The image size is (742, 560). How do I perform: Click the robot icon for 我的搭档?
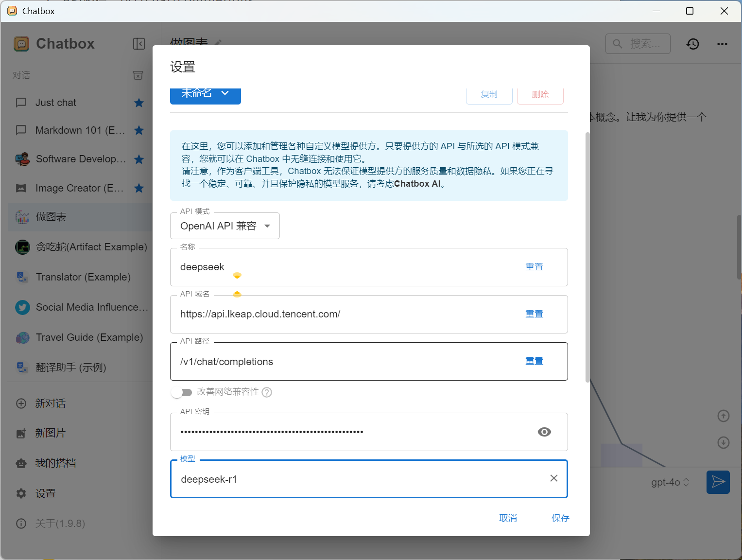[x=21, y=463]
